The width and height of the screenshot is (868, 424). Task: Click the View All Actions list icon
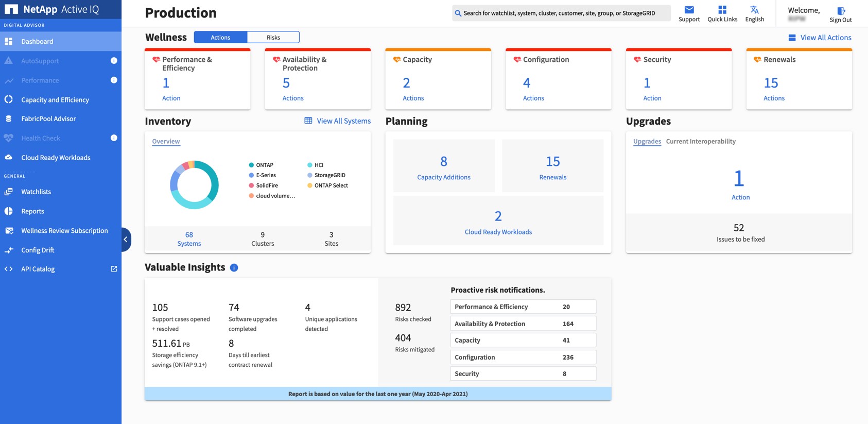pyautogui.click(x=792, y=38)
